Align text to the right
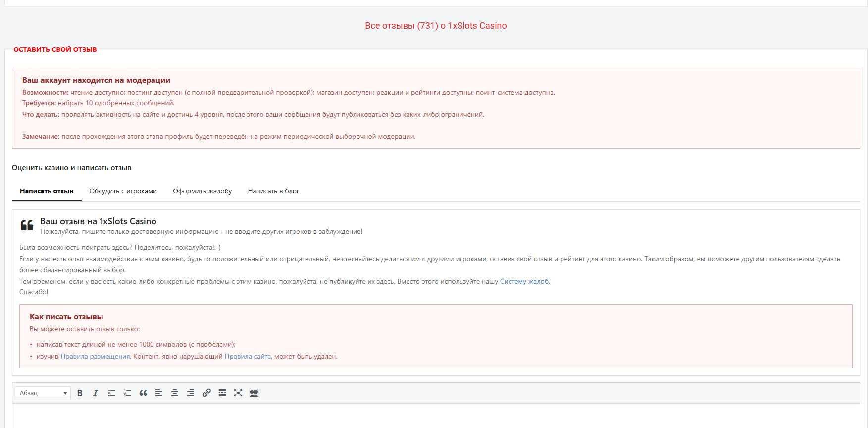The width and height of the screenshot is (868, 428). click(x=191, y=393)
